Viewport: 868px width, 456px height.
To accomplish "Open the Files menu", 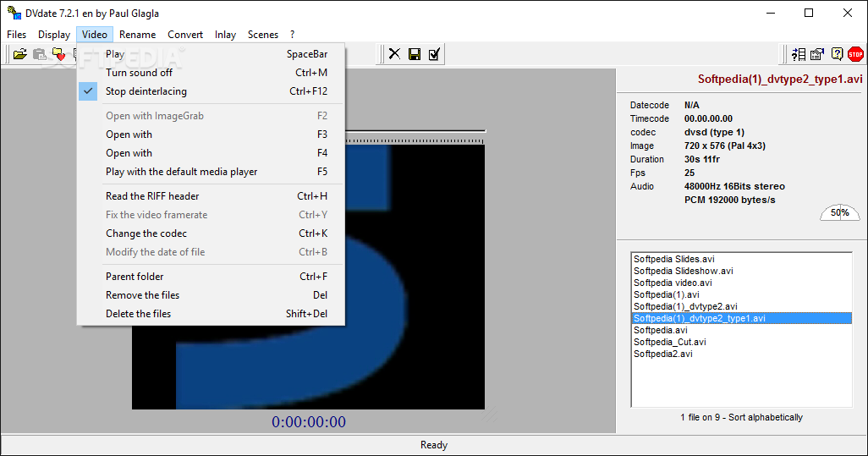I will point(17,35).
